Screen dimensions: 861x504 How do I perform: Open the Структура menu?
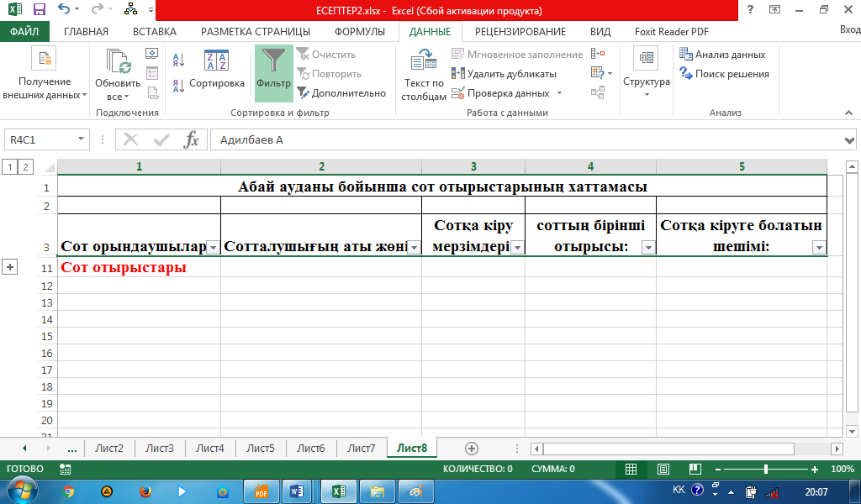pyautogui.click(x=647, y=73)
